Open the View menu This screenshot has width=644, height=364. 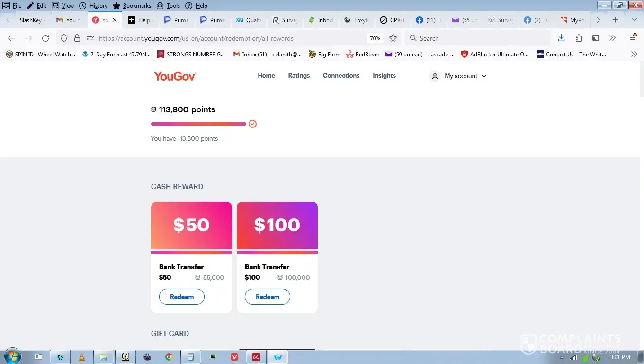63,6
